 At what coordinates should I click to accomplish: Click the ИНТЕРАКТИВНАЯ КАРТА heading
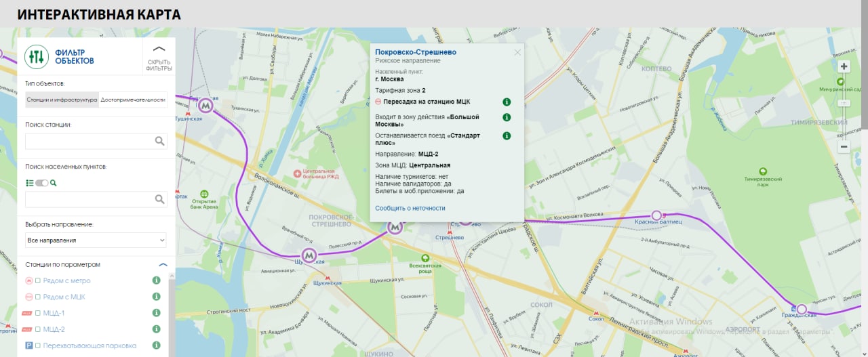coord(99,14)
